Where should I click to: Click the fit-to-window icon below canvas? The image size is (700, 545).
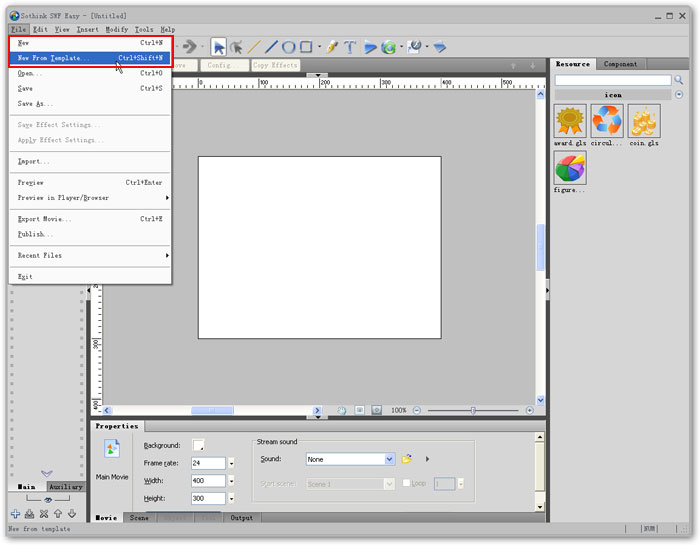pos(359,410)
